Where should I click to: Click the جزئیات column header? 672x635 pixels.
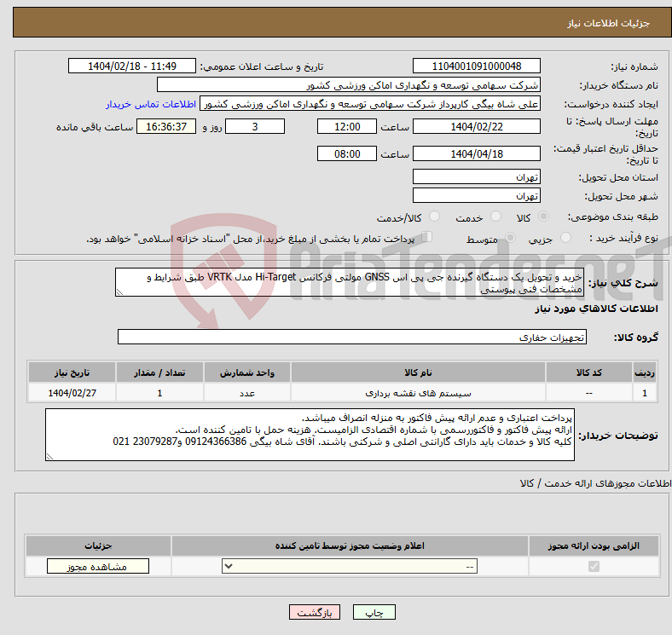(x=98, y=546)
